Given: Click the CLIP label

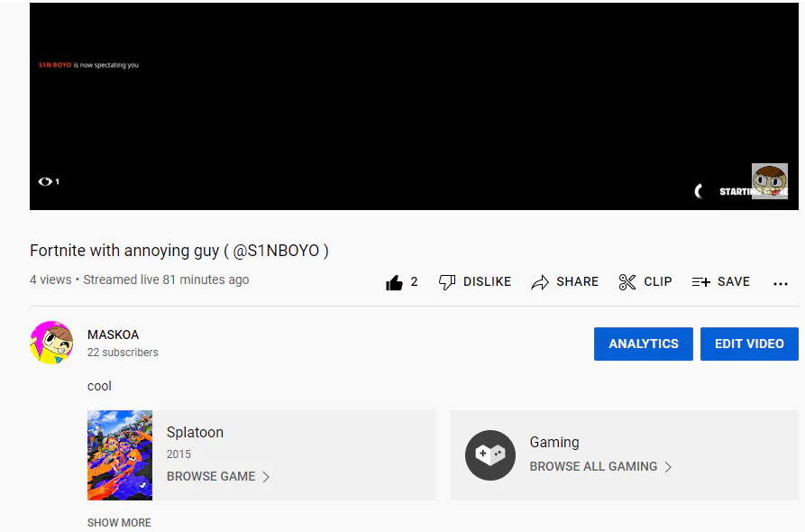Looking at the screenshot, I should pyautogui.click(x=658, y=282).
